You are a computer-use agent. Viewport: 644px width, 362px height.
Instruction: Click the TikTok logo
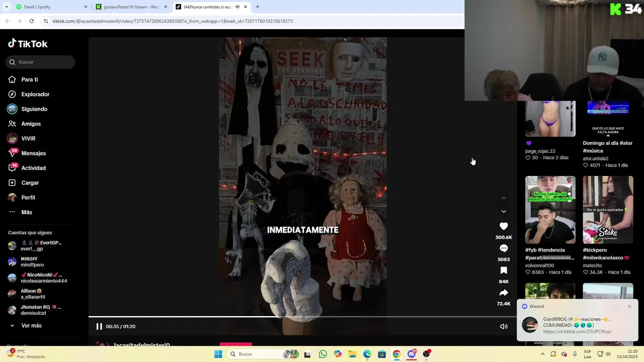point(28,44)
